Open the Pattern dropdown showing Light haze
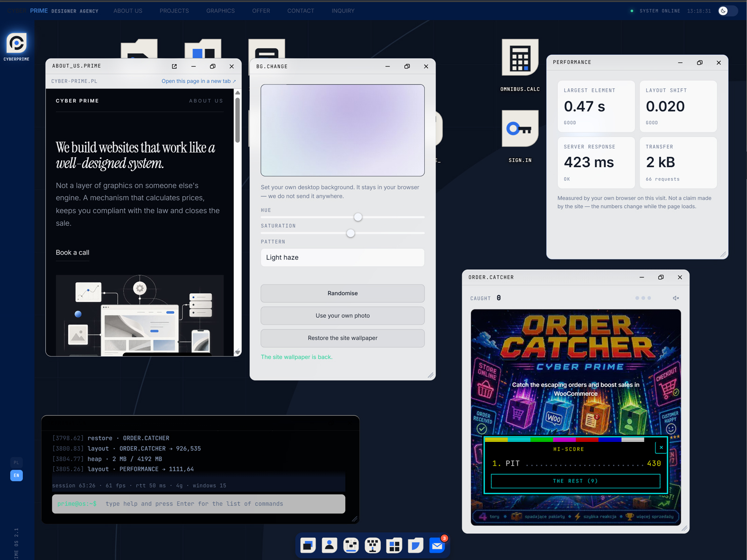This screenshot has width=747, height=560. (x=342, y=258)
